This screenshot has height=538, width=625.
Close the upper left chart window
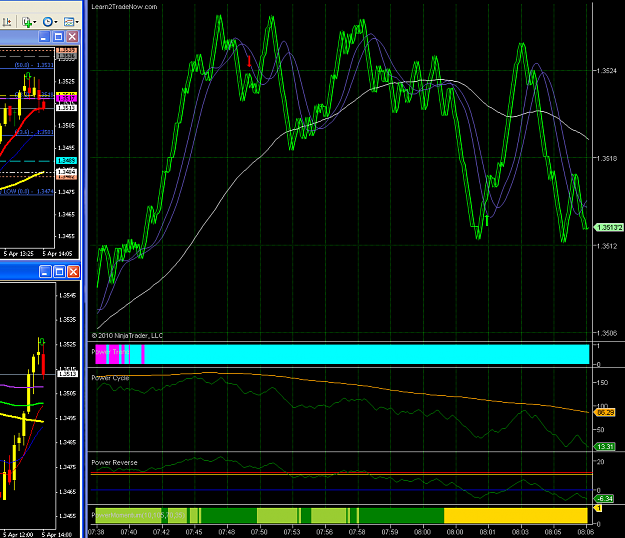click(x=73, y=37)
